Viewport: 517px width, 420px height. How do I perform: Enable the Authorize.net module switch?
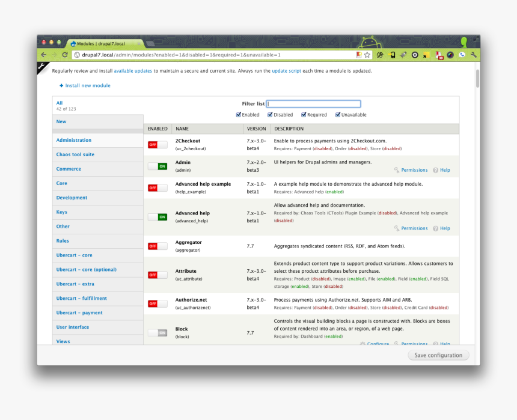[x=158, y=303]
